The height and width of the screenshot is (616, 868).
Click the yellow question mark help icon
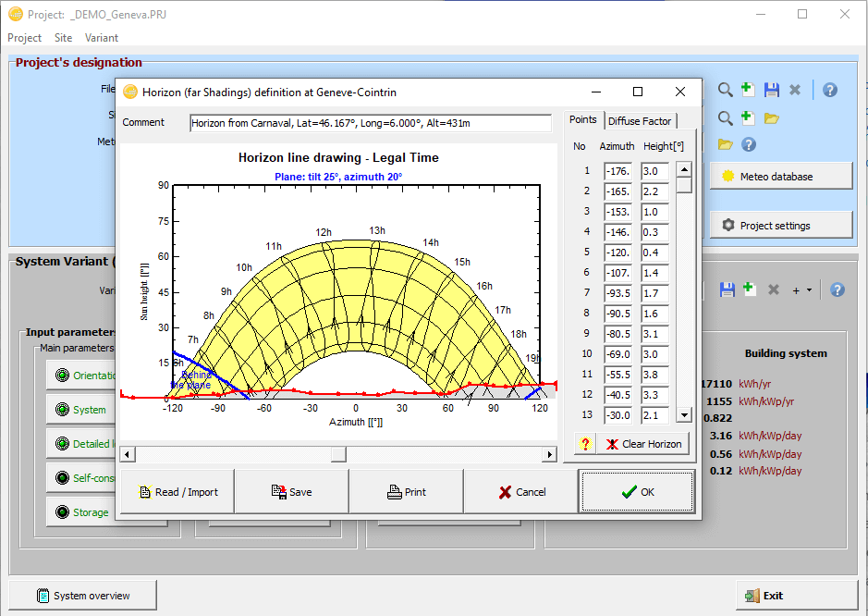point(585,444)
